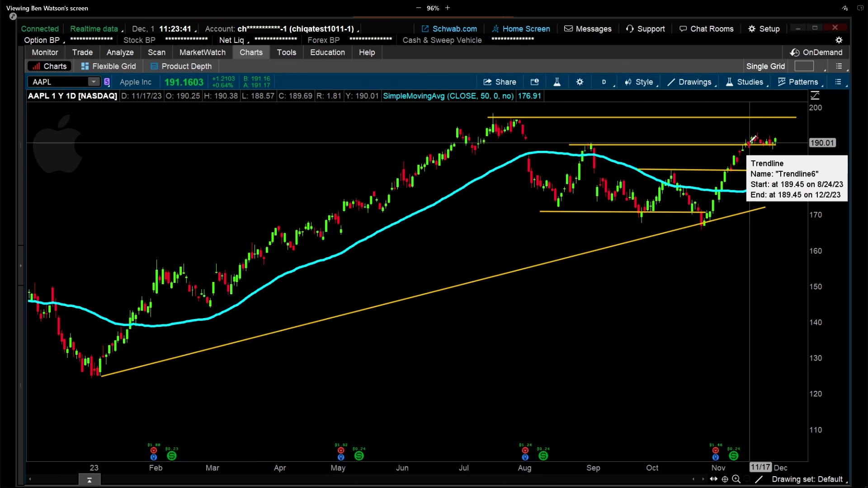Expand the AAPL symbol dropdown arrow
Image resolution: width=868 pixels, height=488 pixels.
click(94, 82)
